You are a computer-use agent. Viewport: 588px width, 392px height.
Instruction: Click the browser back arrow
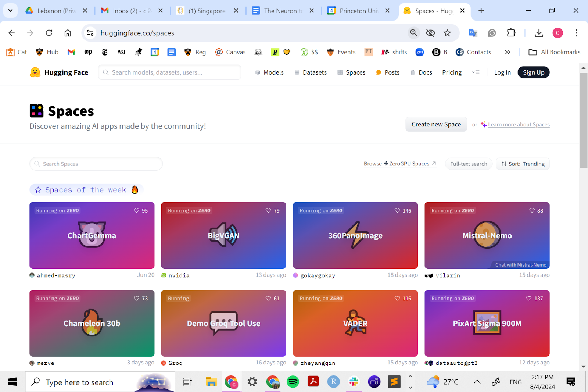click(12, 33)
